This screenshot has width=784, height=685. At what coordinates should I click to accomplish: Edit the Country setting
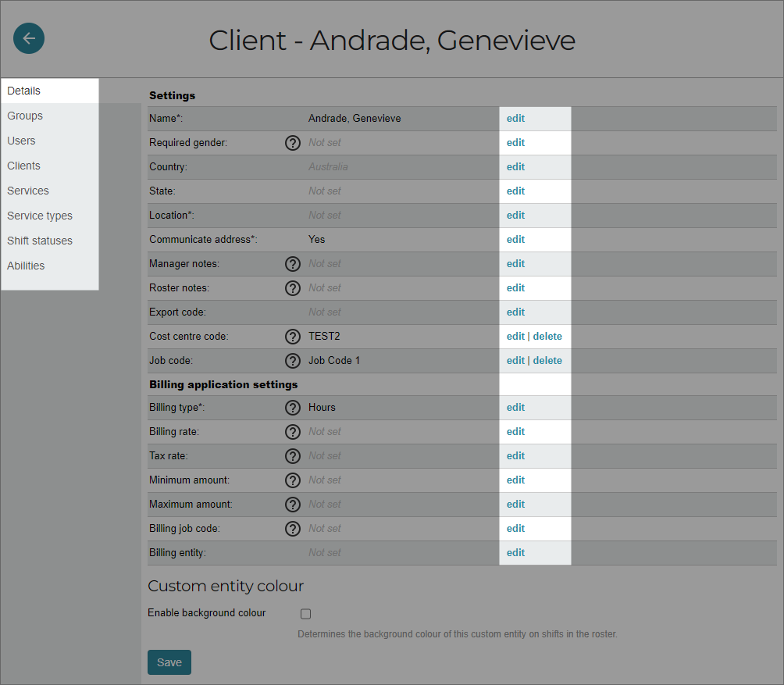515,167
